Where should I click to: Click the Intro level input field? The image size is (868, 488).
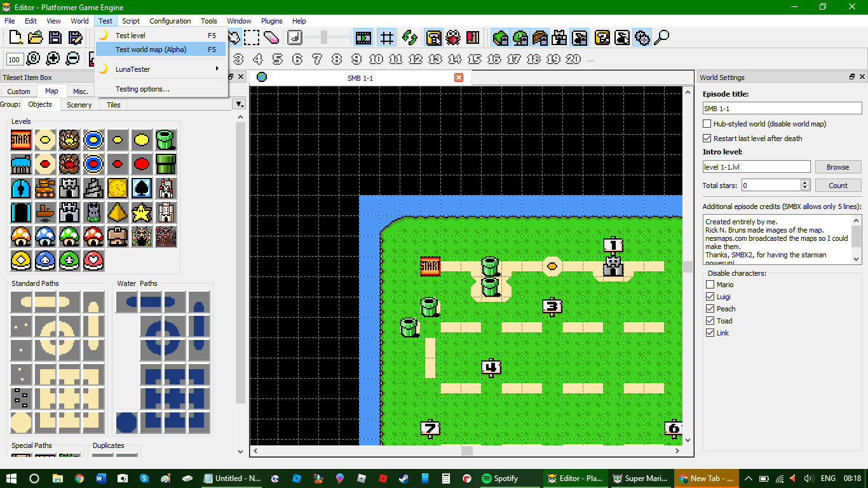coord(757,167)
